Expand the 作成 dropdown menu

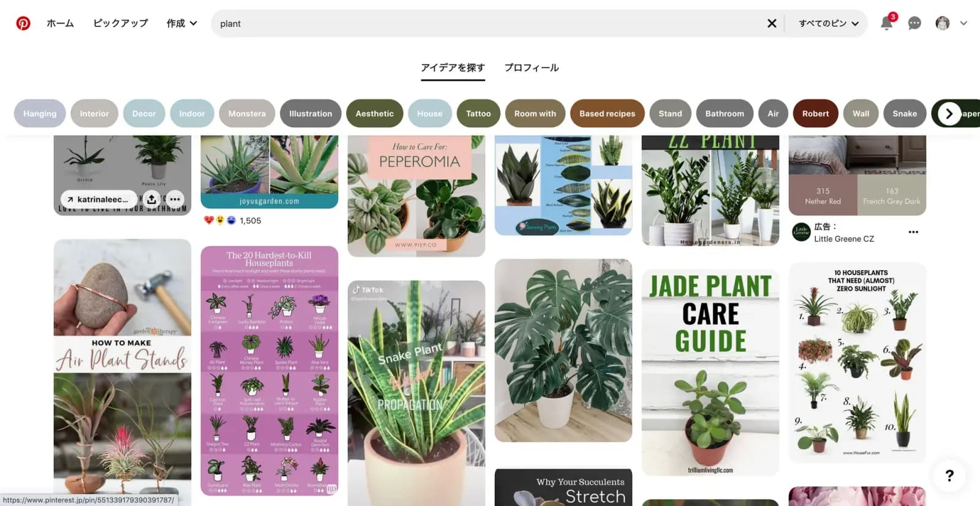[x=182, y=23]
